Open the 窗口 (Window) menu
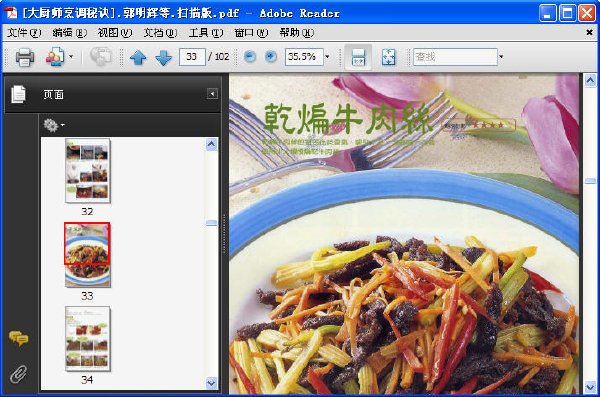Image resolution: width=600 pixels, height=397 pixels. click(251, 33)
